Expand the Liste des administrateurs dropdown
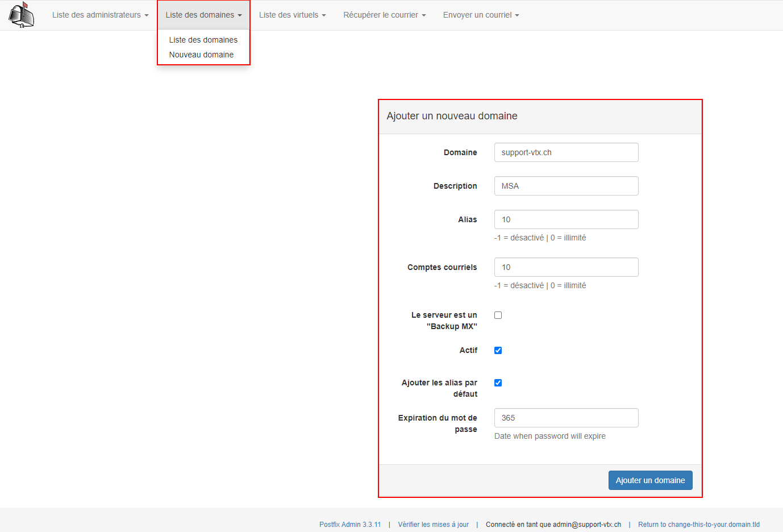This screenshot has height=532, width=783. coord(100,15)
